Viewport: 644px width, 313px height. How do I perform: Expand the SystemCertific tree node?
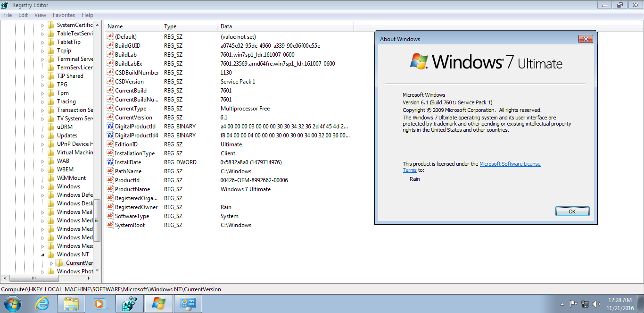(42, 25)
